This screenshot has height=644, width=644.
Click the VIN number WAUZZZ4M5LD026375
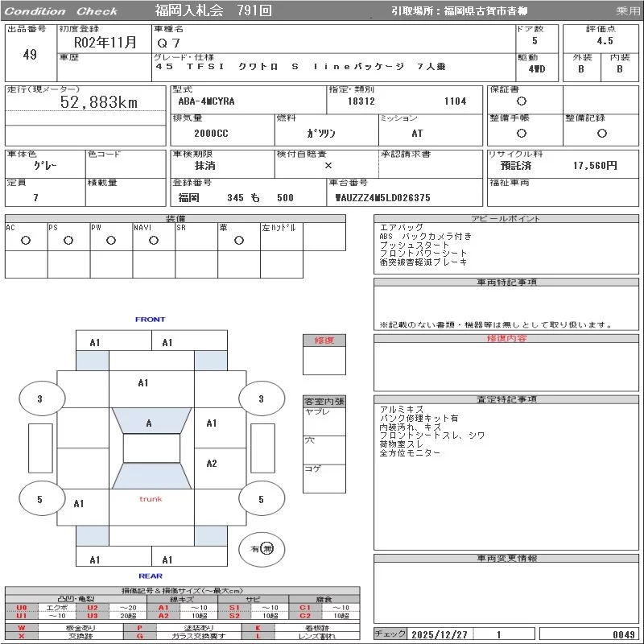click(x=382, y=197)
